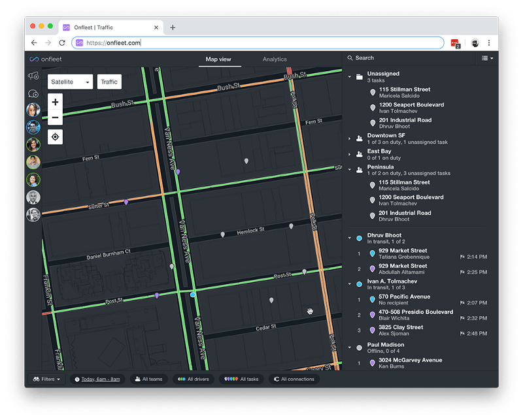Click the All teams filter button
This screenshot has height=420, width=523.
(148, 379)
